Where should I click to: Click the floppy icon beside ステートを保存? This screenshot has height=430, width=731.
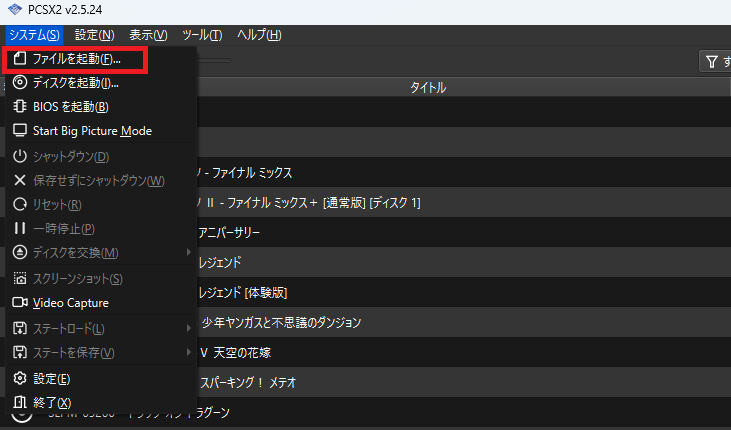tap(20, 352)
